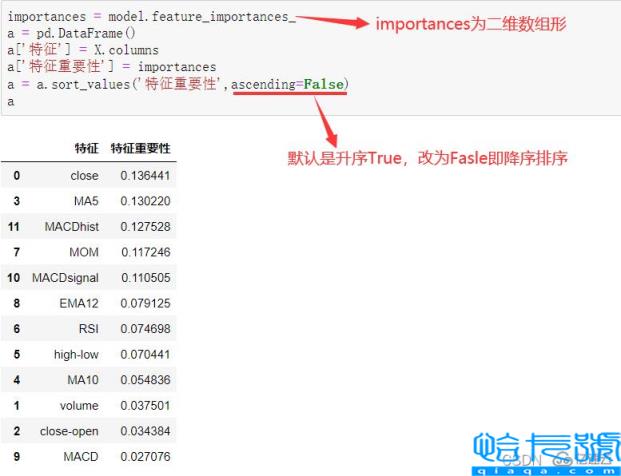
Task: Click row index 10 in the table
Action: tap(13, 278)
